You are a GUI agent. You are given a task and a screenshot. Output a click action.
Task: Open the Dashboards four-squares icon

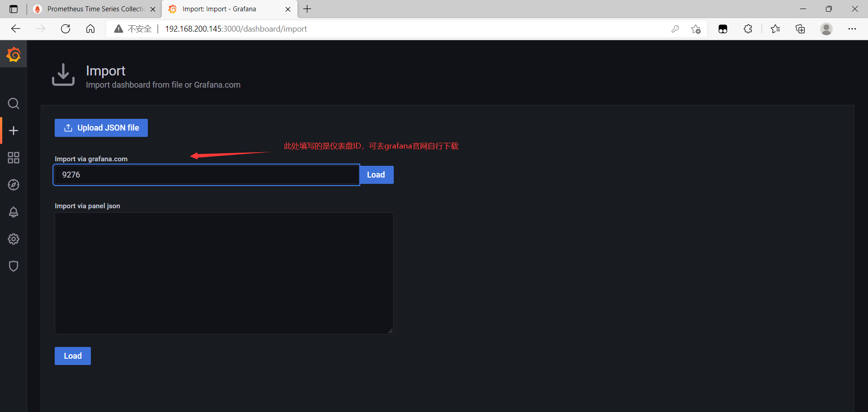pos(14,158)
